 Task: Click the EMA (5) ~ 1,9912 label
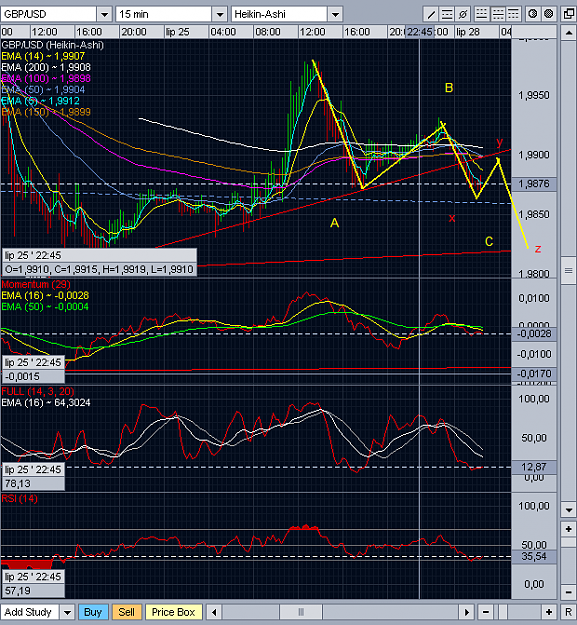(40, 101)
